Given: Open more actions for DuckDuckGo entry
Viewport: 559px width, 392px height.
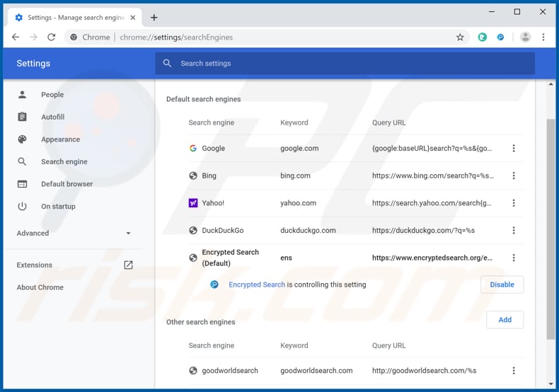Looking at the screenshot, I should (514, 230).
